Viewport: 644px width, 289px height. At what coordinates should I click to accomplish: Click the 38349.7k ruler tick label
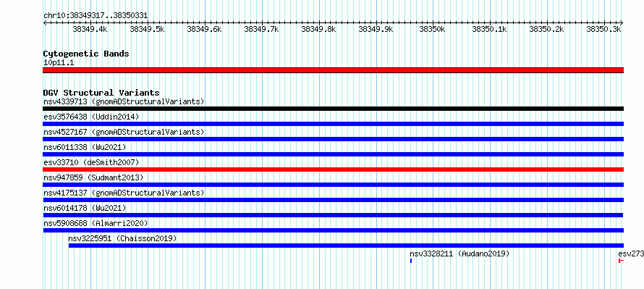click(x=261, y=29)
